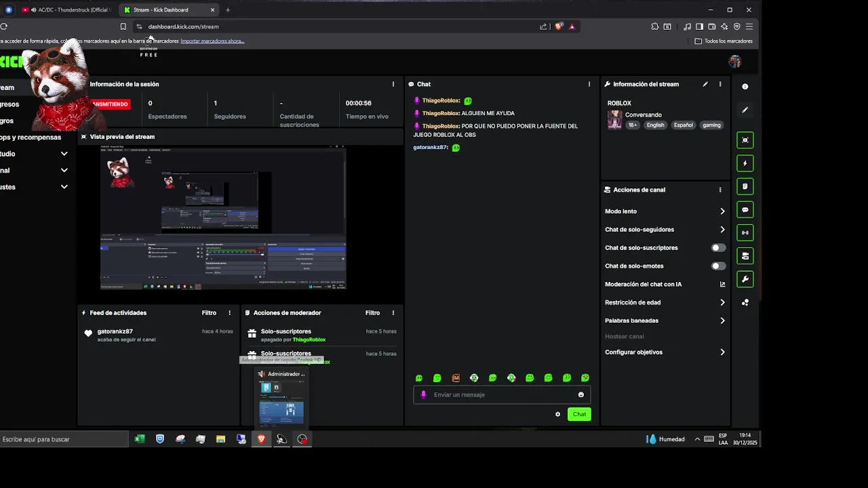
Task: Close the Stream - Kick Dashboard tab
Action: click(x=212, y=10)
